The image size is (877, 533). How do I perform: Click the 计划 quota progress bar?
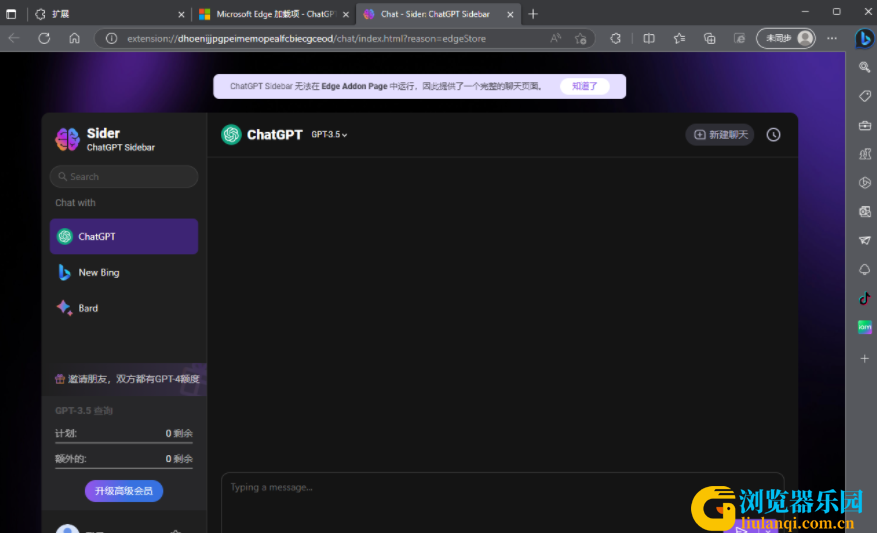(x=124, y=443)
